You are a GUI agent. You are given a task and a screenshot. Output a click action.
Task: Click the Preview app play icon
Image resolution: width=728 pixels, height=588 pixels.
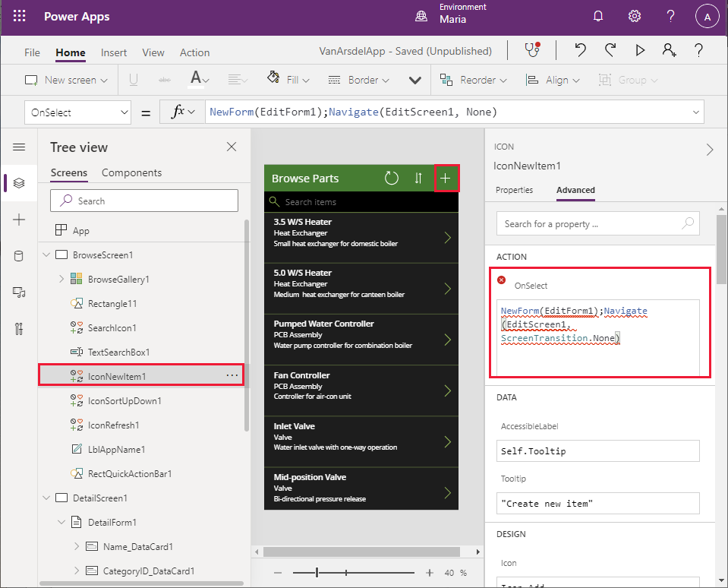coord(640,51)
